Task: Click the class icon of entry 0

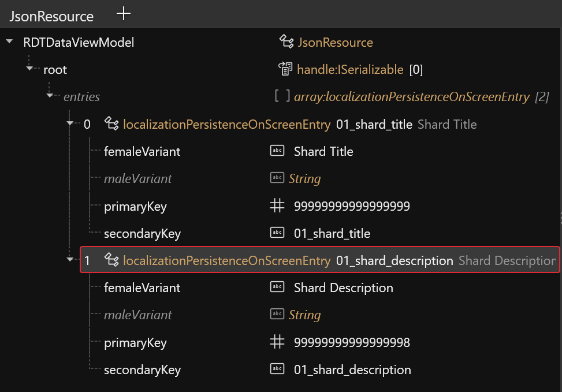Action: tap(111, 124)
